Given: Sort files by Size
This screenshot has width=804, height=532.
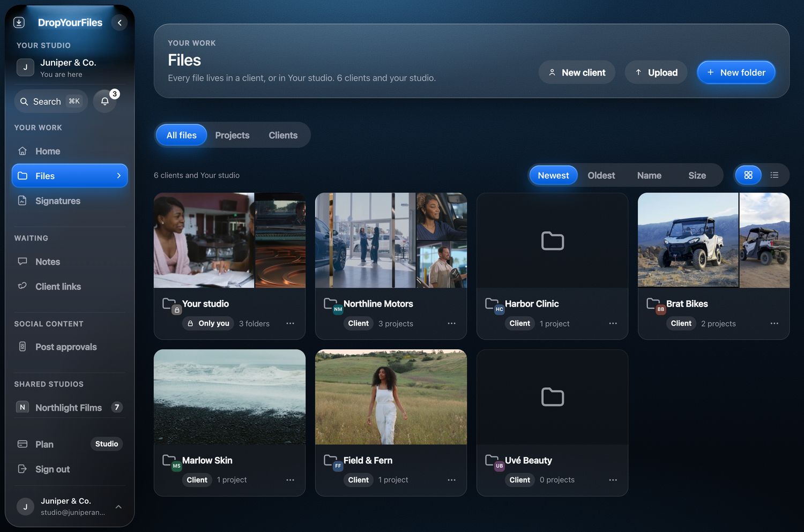Looking at the screenshot, I should tap(697, 175).
